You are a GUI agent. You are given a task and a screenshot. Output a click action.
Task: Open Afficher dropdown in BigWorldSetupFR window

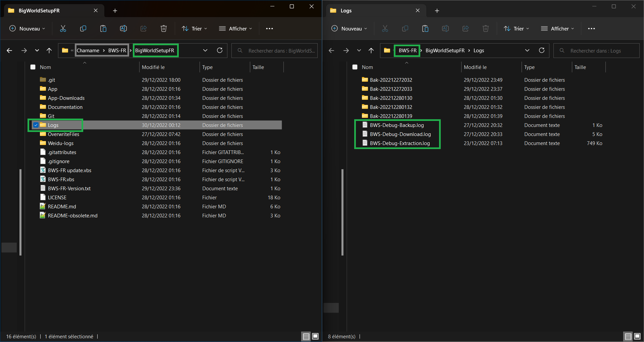235,28
